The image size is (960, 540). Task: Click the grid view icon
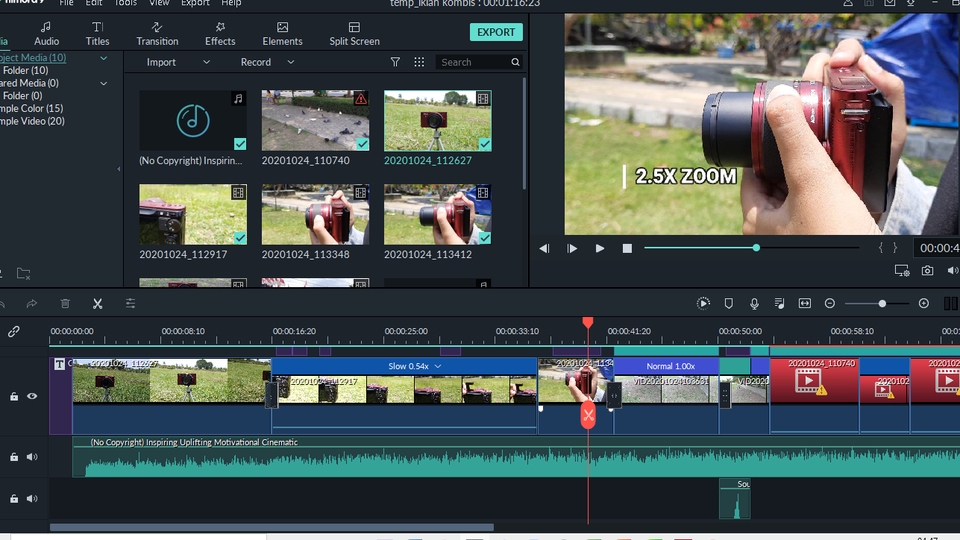click(x=419, y=62)
